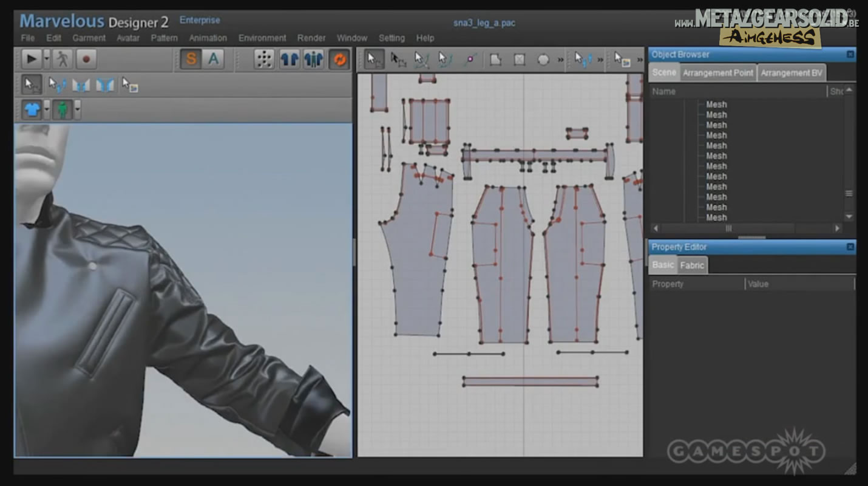Screen dimensions: 868x486
Task: Open the dropdown arrow beside the simulate play button
Action: point(47,59)
